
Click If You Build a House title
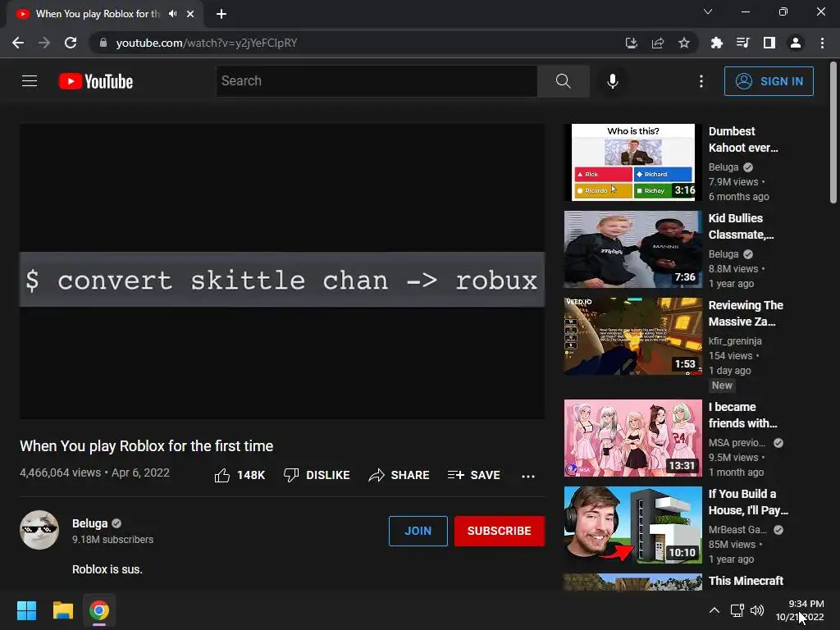(x=748, y=502)
